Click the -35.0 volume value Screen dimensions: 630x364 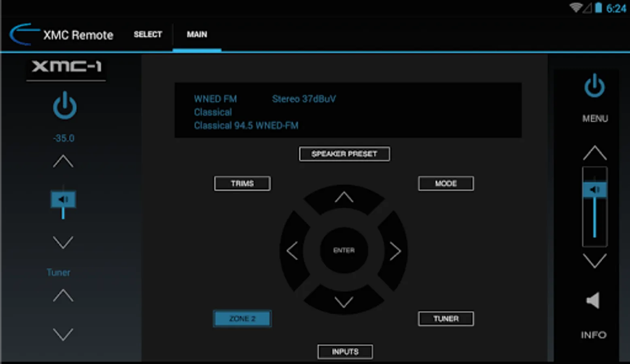pos(64,138)
